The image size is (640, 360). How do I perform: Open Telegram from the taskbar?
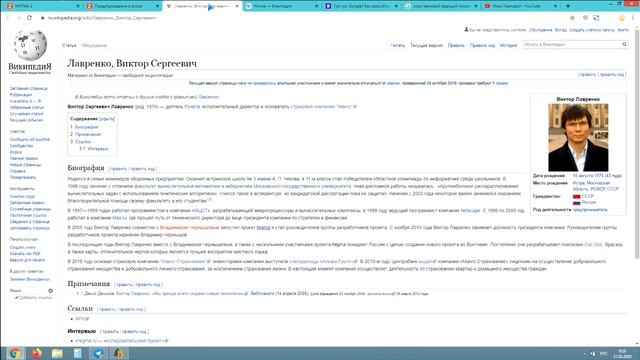pos(98,353)
